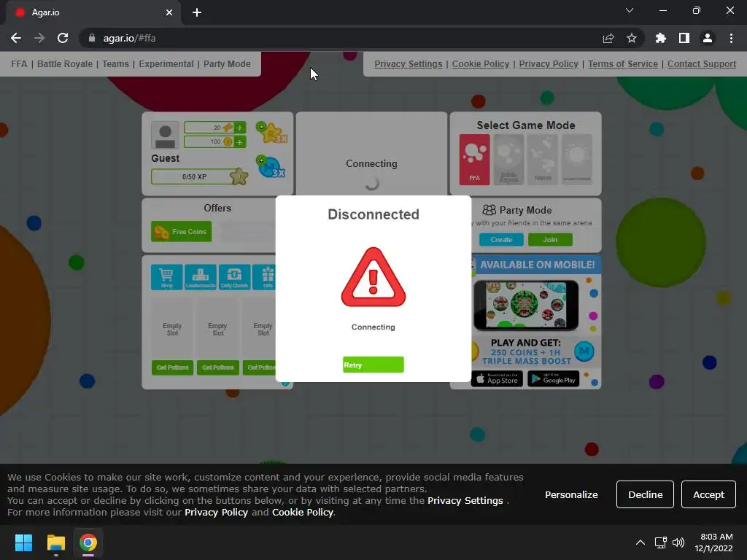Select the FFA game mode tile
The width and height of the screenshot is (747, 560).
[x=474, y=160]
